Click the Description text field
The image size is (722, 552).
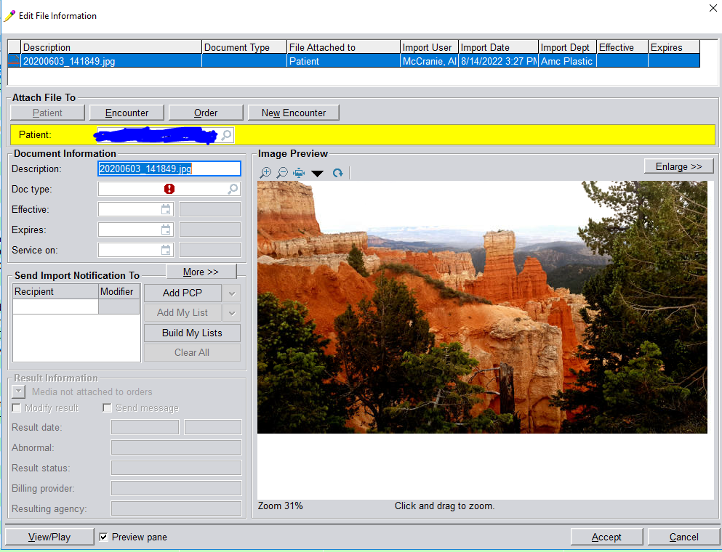coord(169,169)
